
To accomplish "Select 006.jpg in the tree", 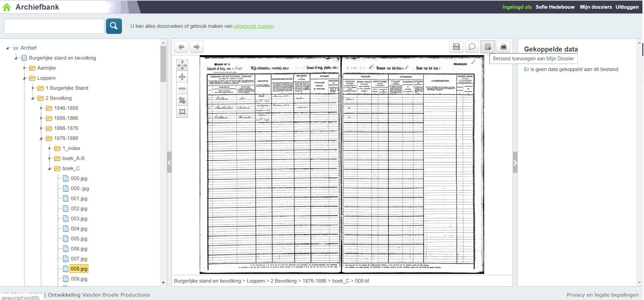I will (79, 249).
